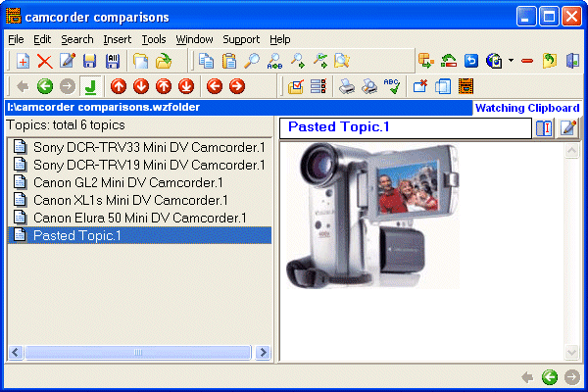Click the green-arrow red-bar icon

pyautogui.click(x=449, y=61)
